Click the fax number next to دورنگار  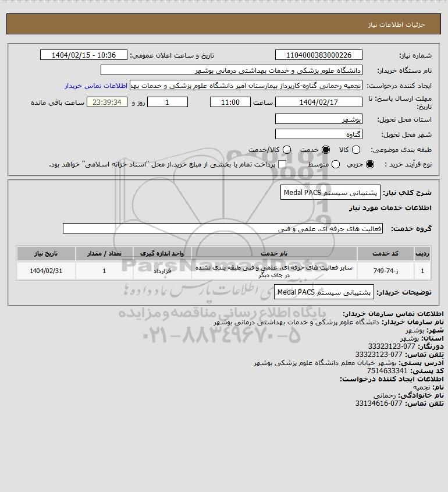point(392,346)
